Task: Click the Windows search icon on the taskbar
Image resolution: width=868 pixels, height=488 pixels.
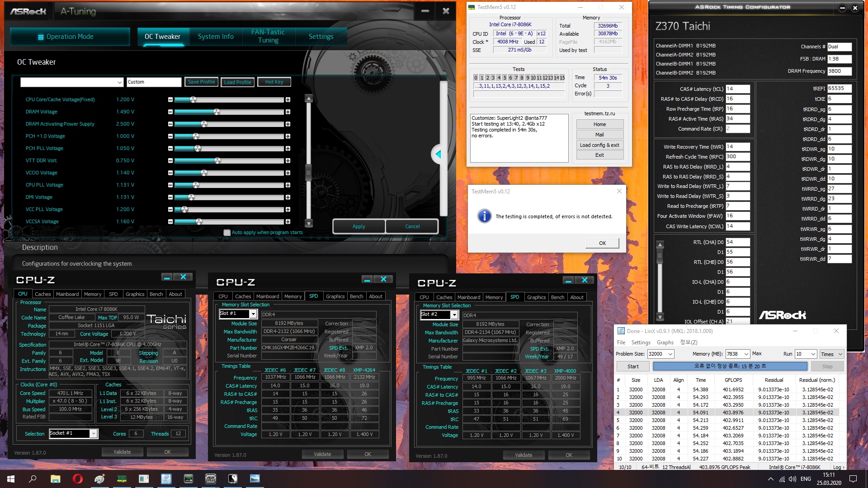Action: point(33,479)
